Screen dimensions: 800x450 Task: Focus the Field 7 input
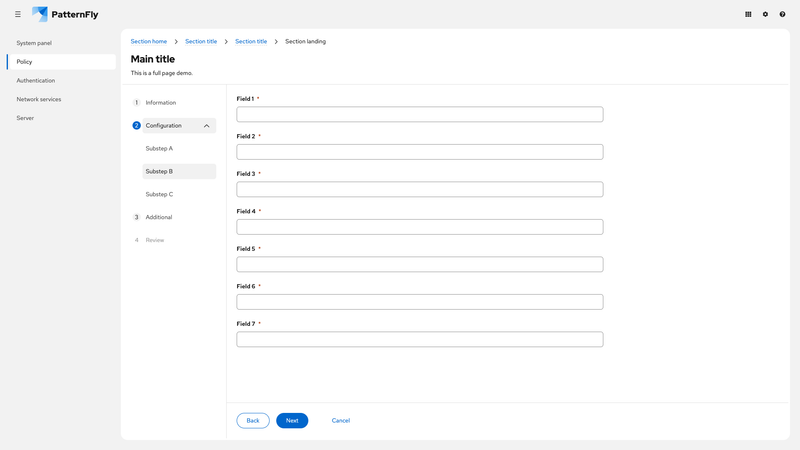click(419, 339)
